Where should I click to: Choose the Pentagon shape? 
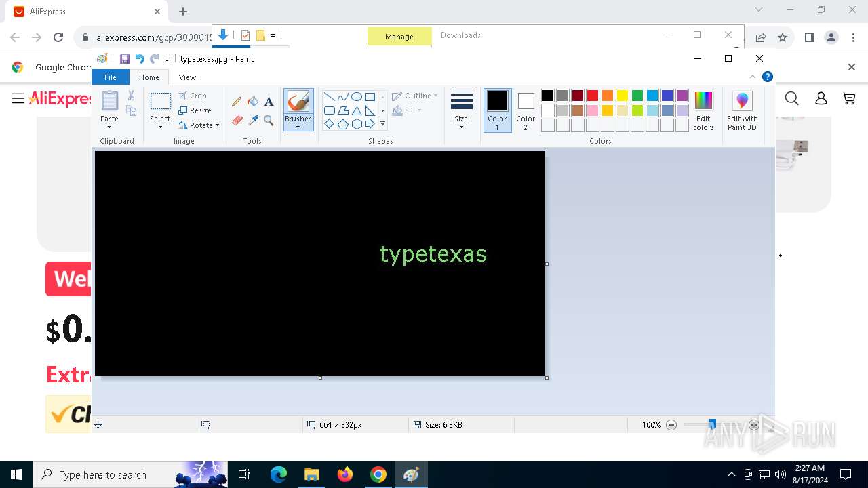tap(342, 124)
